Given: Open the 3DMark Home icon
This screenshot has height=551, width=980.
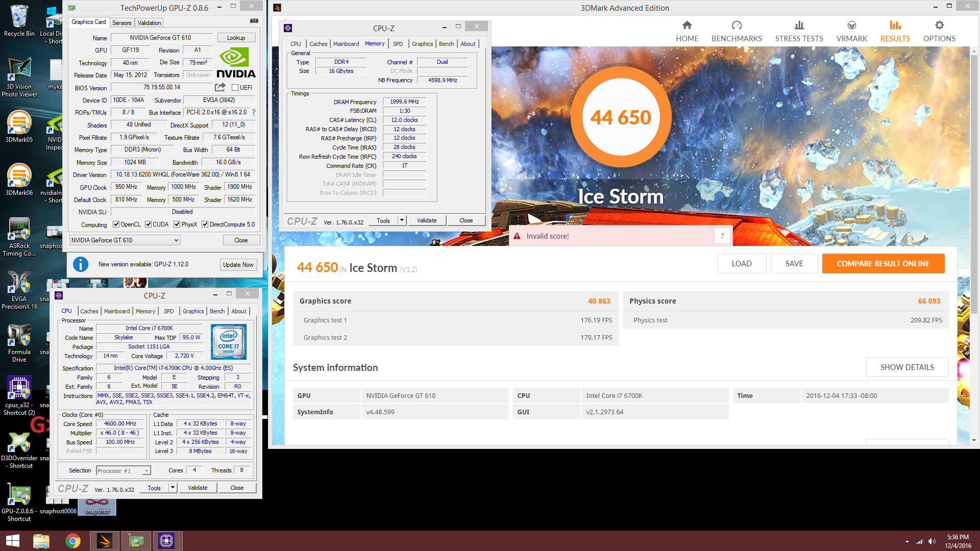Looking at the screenshot, I should tap(687, 25).
